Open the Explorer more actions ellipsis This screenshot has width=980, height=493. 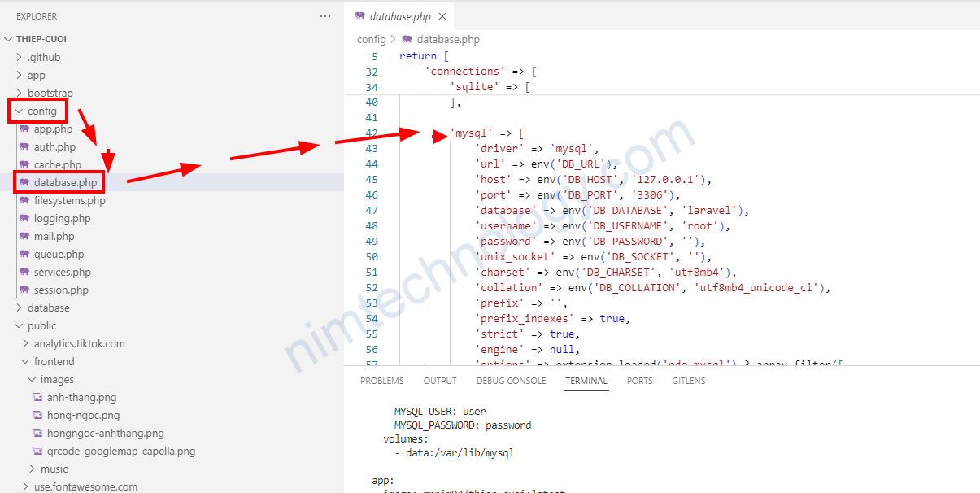(325, 16)
